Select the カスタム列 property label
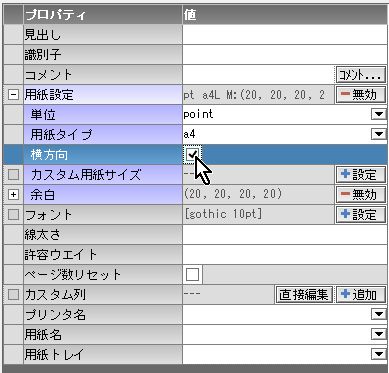Screen dimensions: 389x373 point(103,295)
